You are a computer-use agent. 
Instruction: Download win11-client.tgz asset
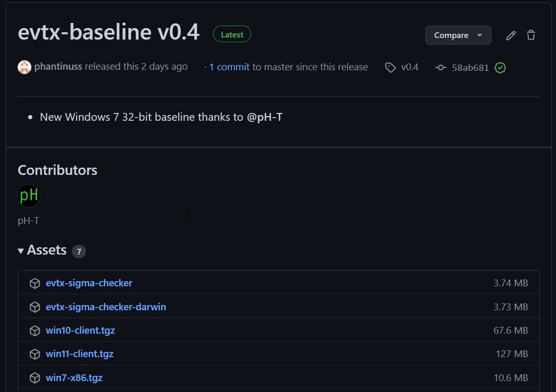click(x=80, y=354)
